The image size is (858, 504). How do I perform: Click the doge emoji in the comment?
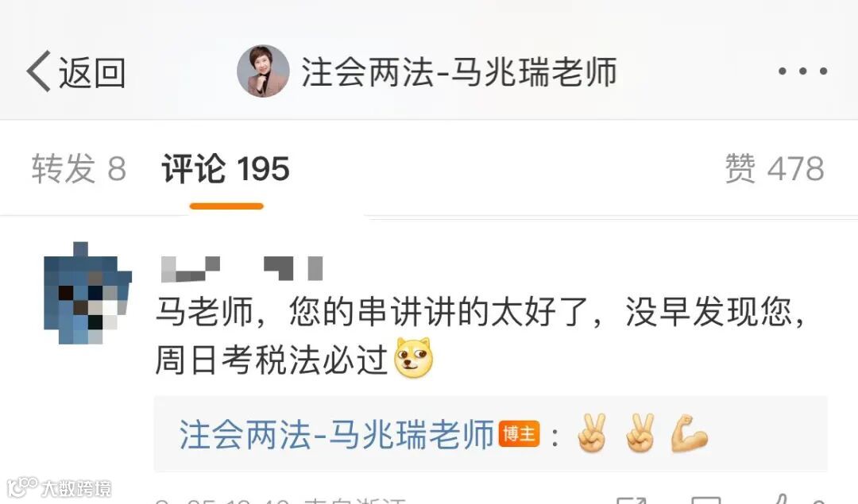(x=414, y=358)
